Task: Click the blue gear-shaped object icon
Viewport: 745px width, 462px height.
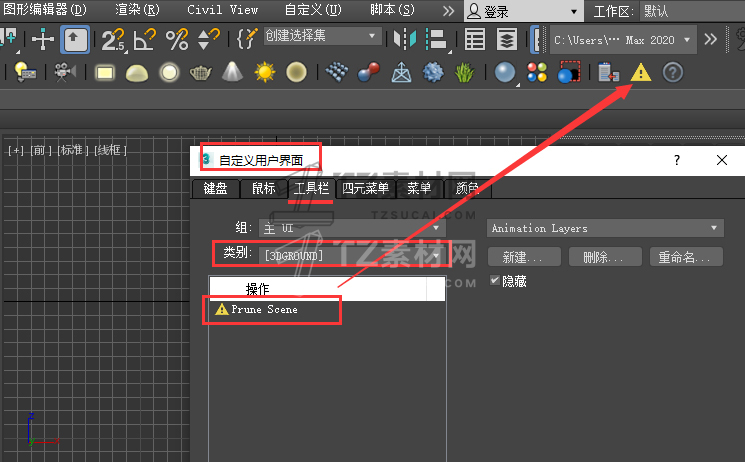Action: point(433,73)
